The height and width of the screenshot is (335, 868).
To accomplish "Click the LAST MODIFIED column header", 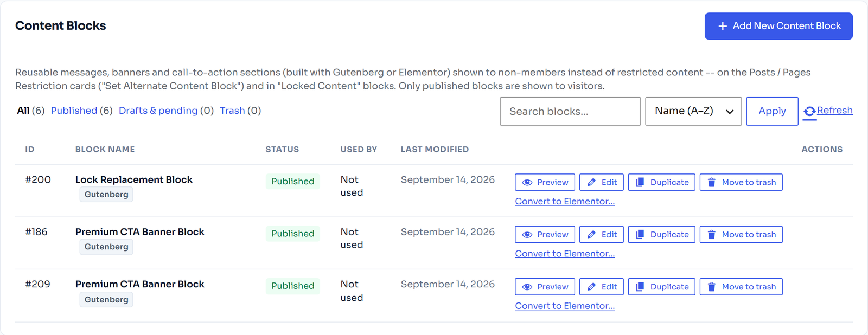I will (x=435, y=149).
